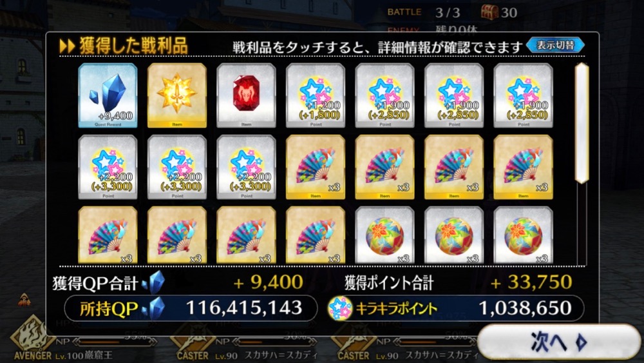Select the golden starburst sword item
644x363 pixels.
click(x=177, y=95)
